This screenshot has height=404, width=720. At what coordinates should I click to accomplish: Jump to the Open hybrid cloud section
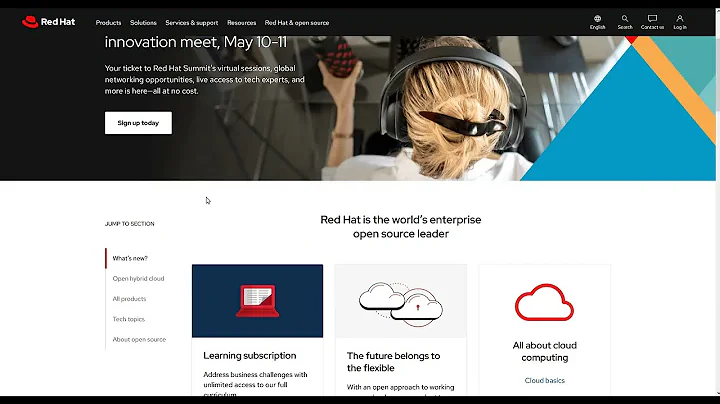[x=138, y=279]
